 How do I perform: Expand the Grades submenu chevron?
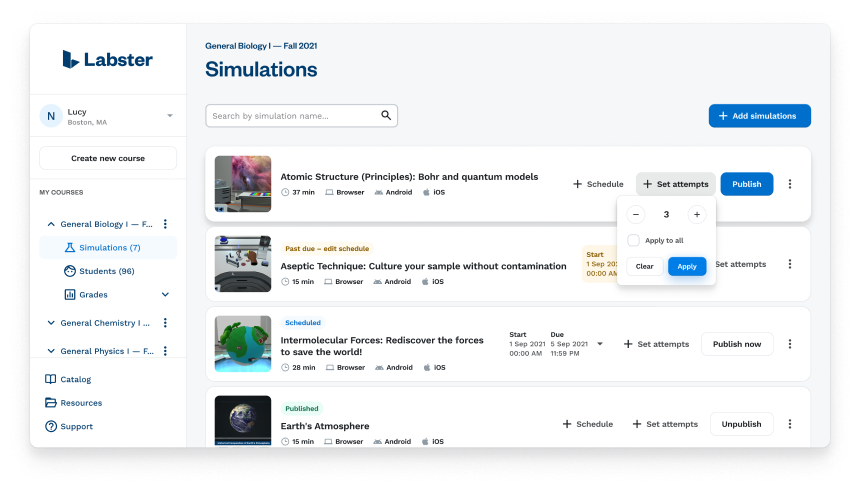165,295
